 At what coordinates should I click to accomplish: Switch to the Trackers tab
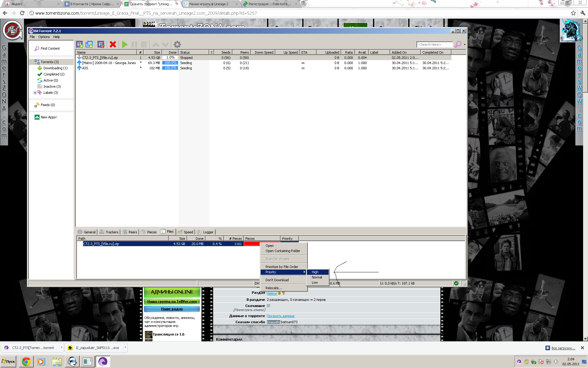point(109,232)
